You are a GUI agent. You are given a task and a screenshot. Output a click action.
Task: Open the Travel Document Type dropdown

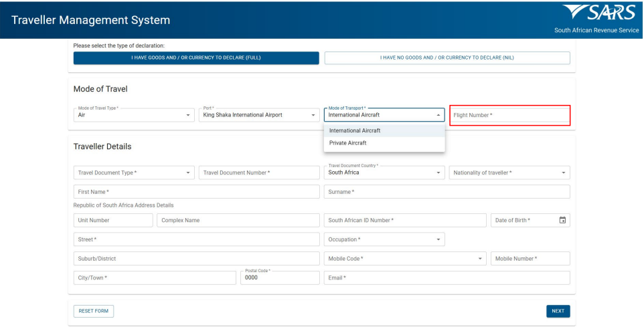click(134, 173)
